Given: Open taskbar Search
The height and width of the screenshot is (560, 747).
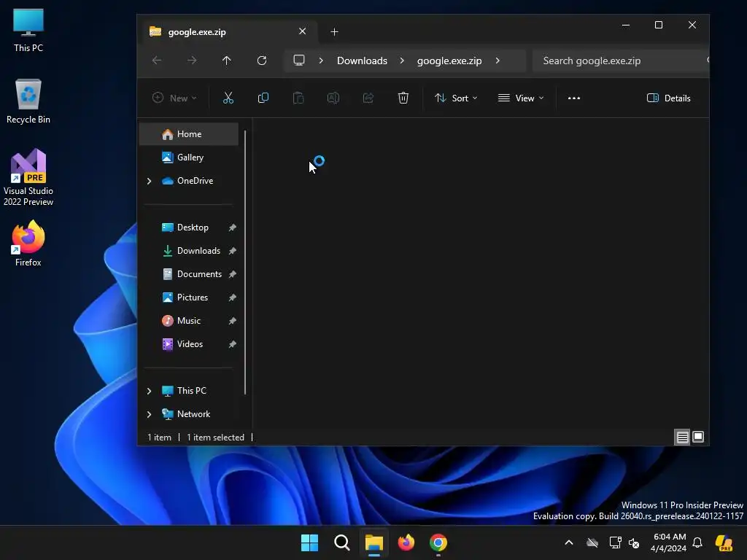Looking at the screenshot, I should tap(341, 542).
